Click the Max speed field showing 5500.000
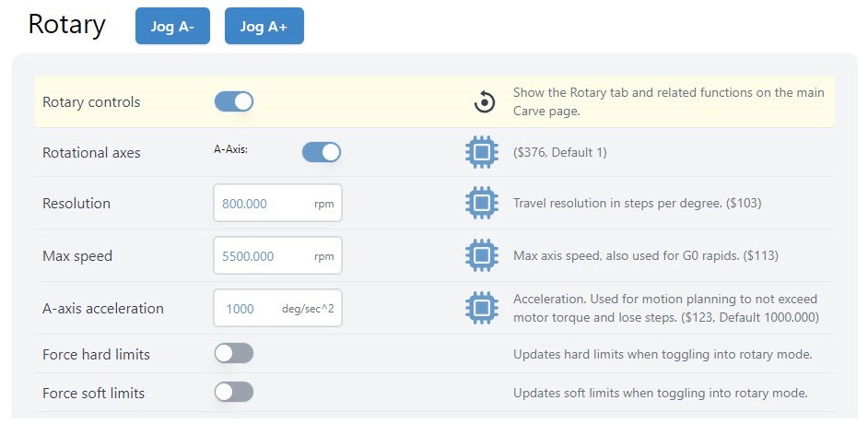 (x=263, y=256)
